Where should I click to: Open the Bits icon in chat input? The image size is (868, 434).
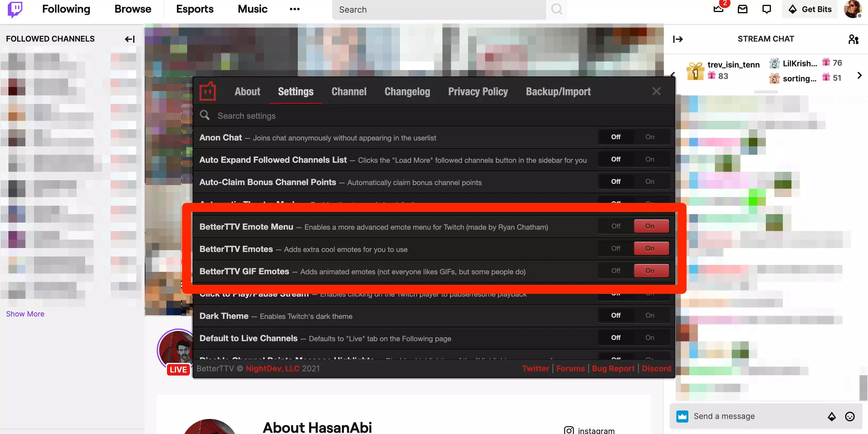tap(832, 417)
